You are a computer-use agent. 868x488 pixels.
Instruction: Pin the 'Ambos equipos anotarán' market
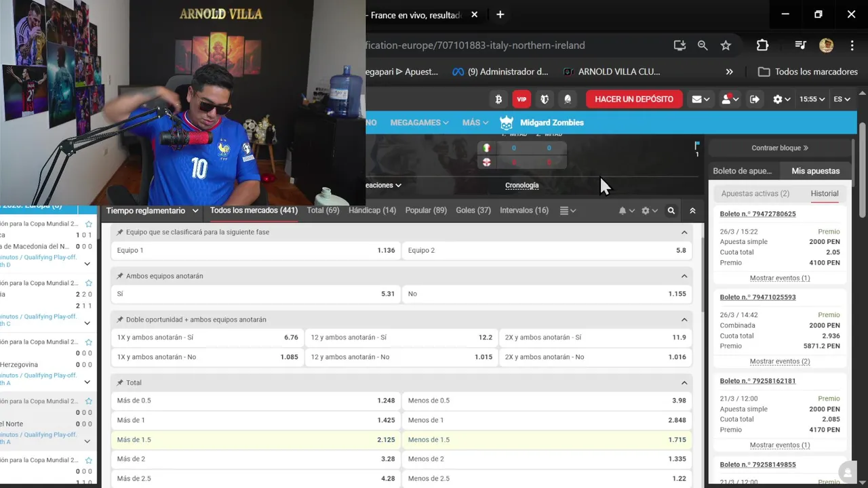click(120, 277)
